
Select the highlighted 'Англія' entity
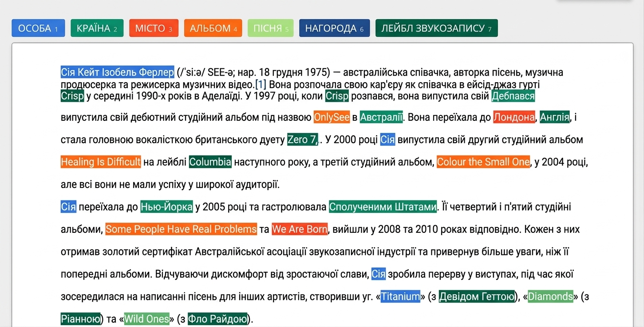pos(555,117)
